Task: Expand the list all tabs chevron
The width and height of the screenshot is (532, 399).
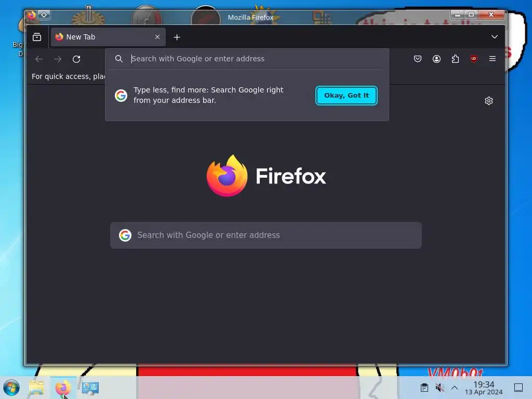Action: [495, 37]
